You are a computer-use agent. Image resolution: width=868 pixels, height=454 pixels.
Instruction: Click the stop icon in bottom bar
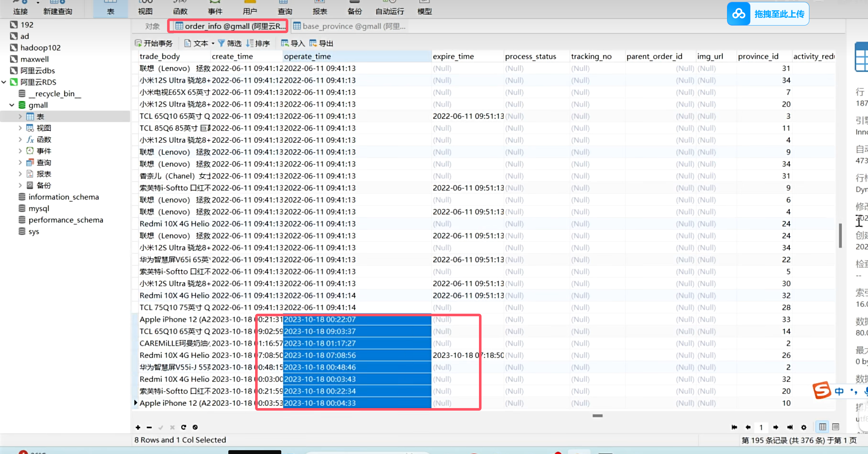(x=195, y=427)
